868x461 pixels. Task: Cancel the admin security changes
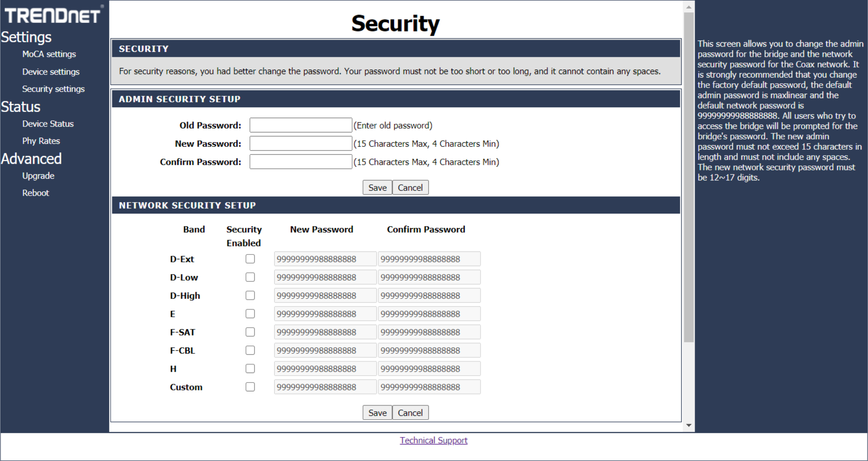tap(410, 187)
